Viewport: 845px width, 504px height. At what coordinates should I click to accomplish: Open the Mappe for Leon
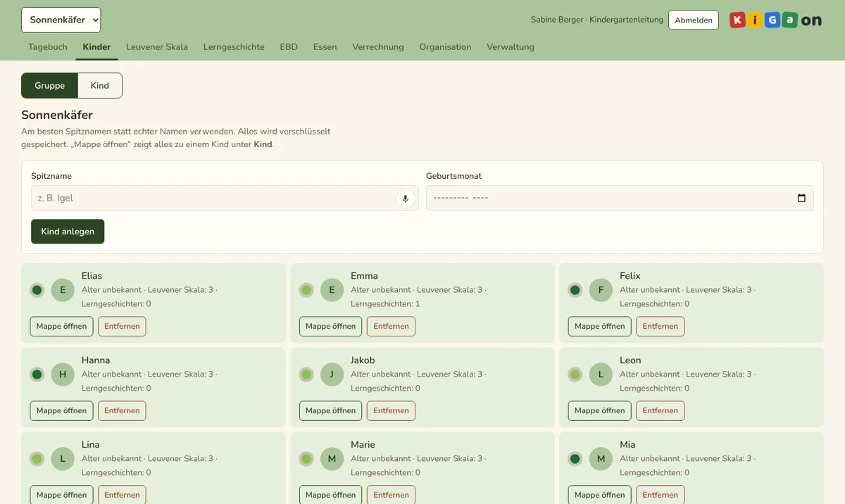[x=600, y=411]
